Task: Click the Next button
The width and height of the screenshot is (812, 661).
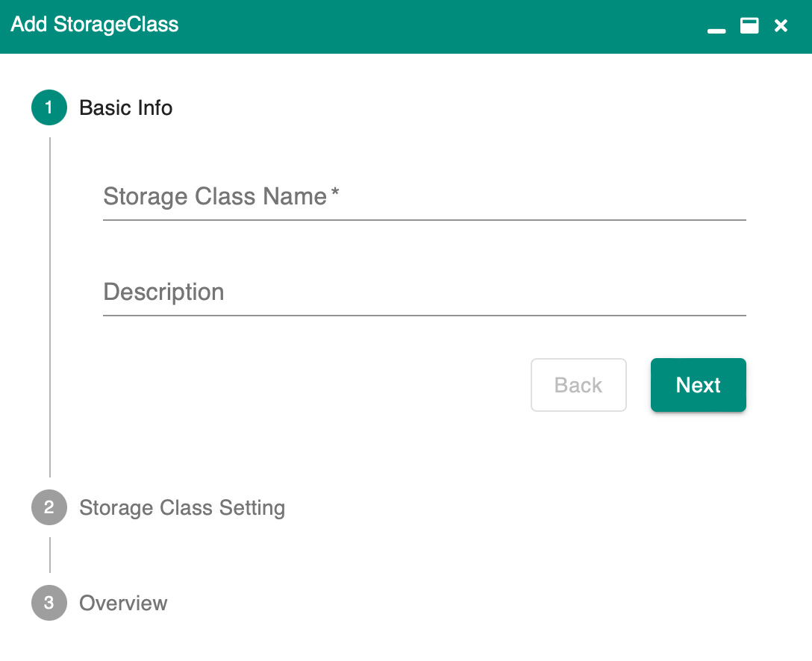Action: click(698, 385)
